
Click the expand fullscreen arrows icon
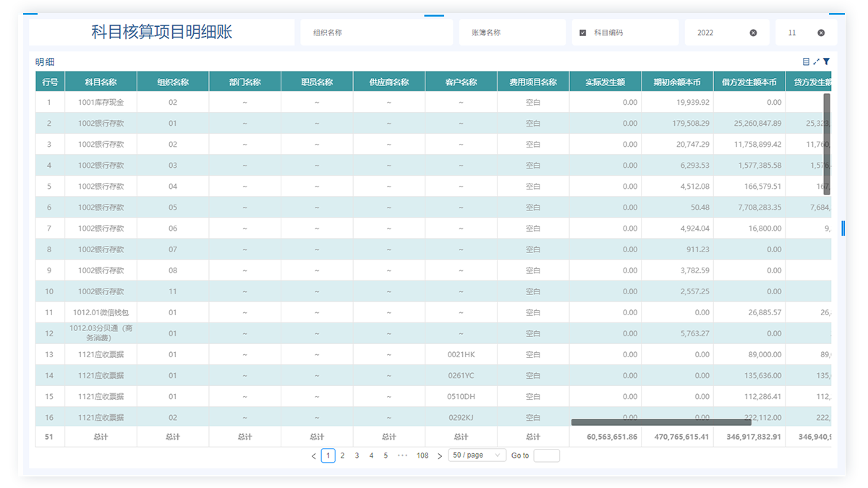click(x=816, y=62)
